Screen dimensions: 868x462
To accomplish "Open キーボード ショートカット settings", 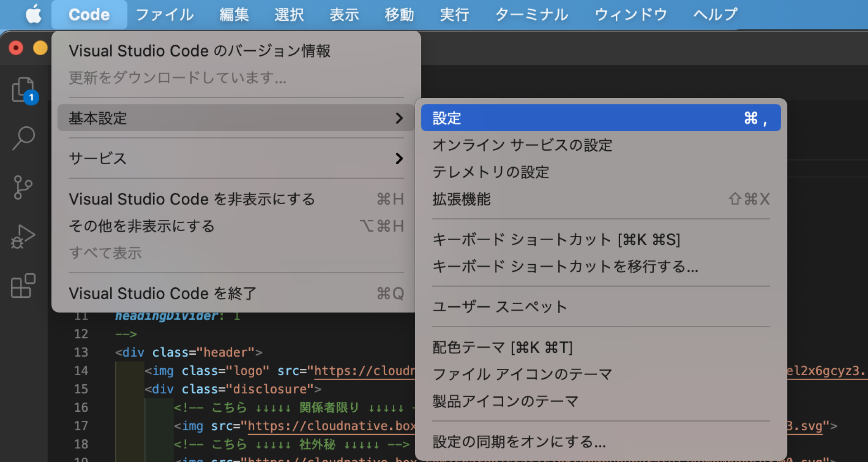I will pyautogui.click(x=556, y=240).
